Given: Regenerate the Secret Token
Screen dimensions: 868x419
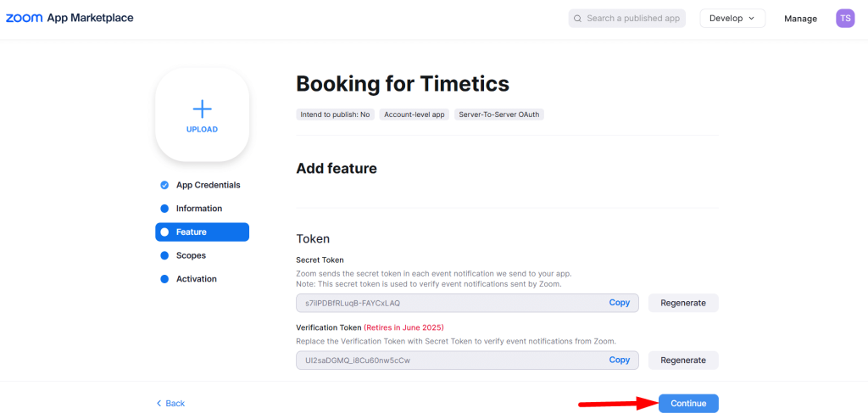Looking at the screenshot, I should (683, 303).
